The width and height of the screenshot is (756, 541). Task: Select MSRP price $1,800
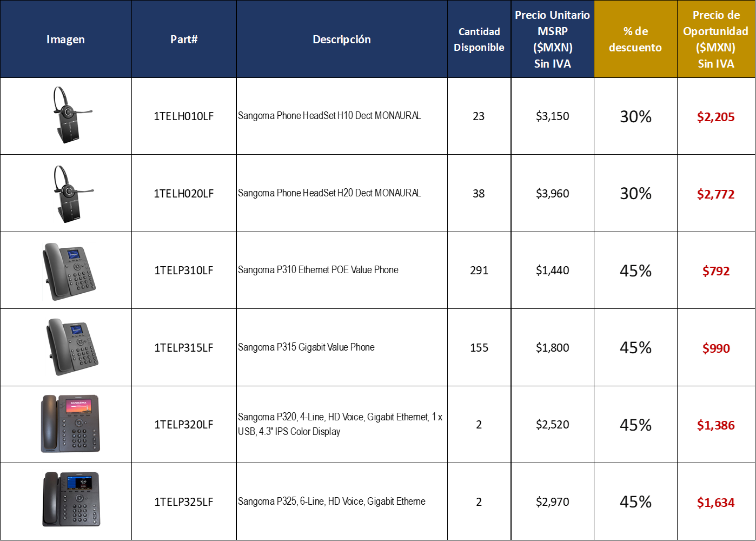(553, 348)
